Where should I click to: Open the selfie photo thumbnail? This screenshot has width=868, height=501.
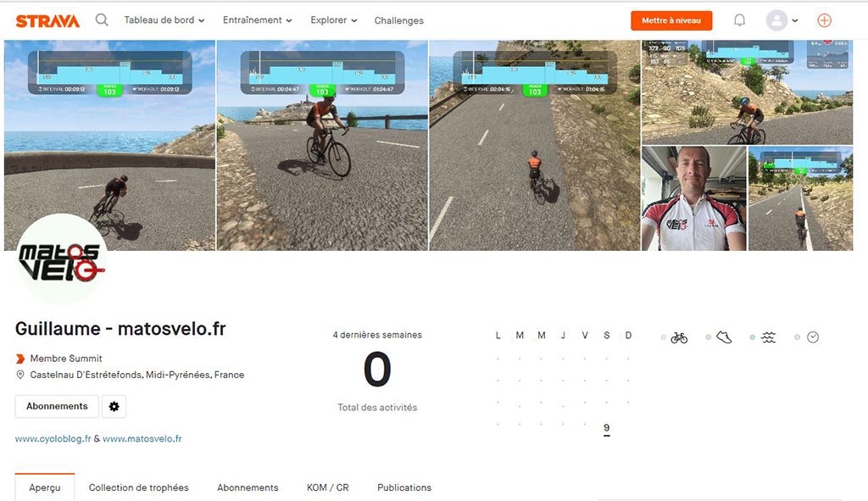coord(694,198)
